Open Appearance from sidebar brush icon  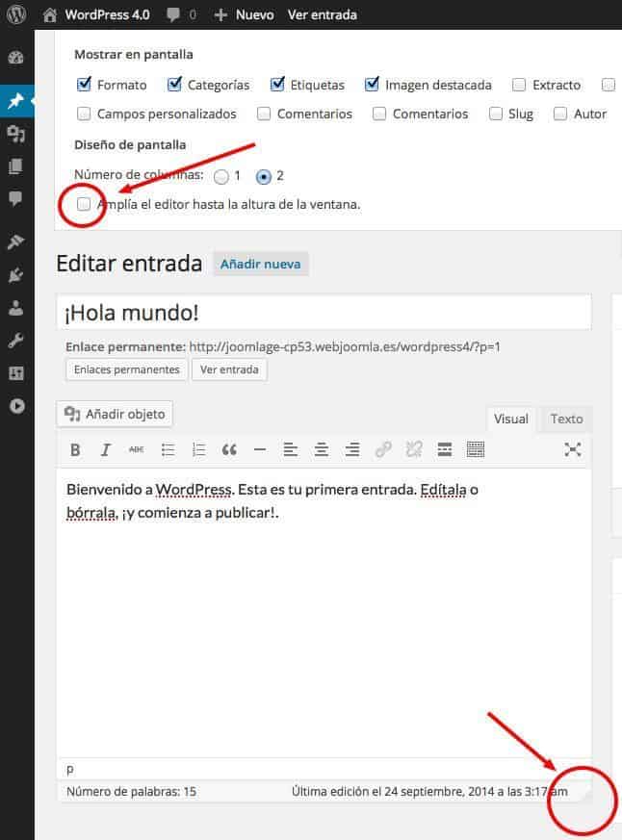click(x=16, y=242)
